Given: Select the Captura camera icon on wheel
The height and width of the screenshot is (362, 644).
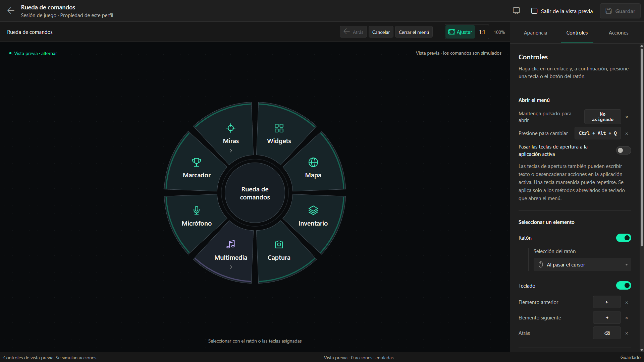Looking at the screenshot, I should coord(279,245).
